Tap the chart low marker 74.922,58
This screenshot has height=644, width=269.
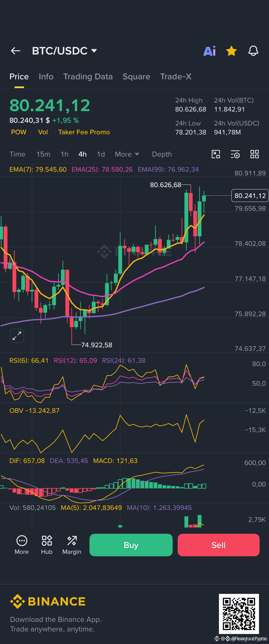pyautogui.click(x=97, y=345)
